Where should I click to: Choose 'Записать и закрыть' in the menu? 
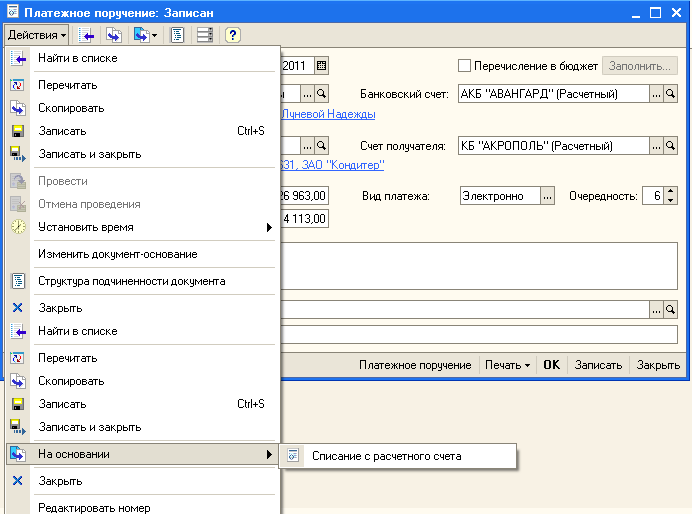click(89, 154)
